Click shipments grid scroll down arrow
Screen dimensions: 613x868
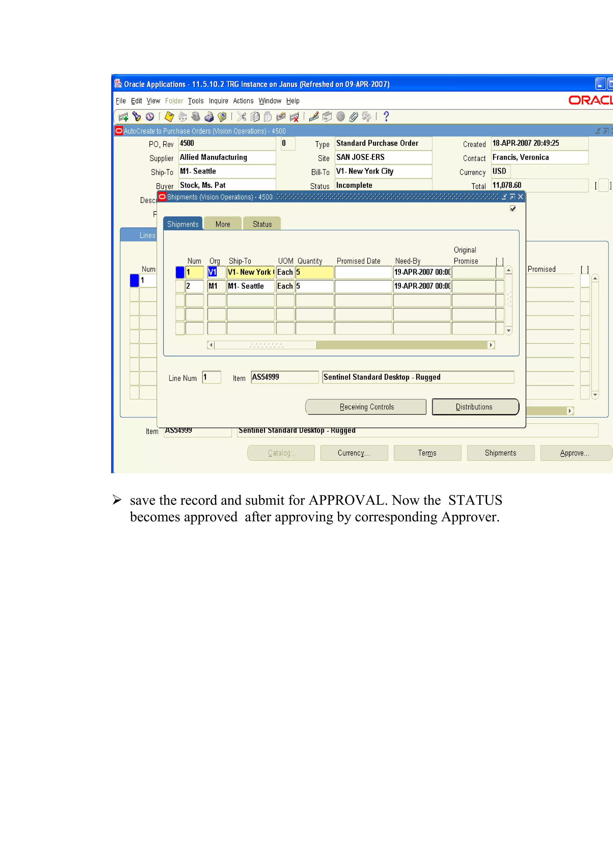(x=509, y=331)
